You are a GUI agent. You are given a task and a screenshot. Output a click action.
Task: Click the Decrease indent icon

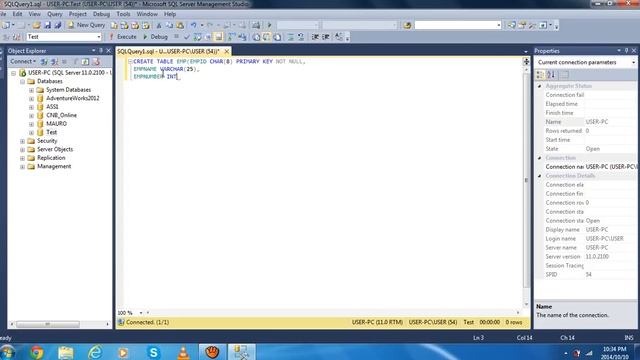click(x=315, y=37)
